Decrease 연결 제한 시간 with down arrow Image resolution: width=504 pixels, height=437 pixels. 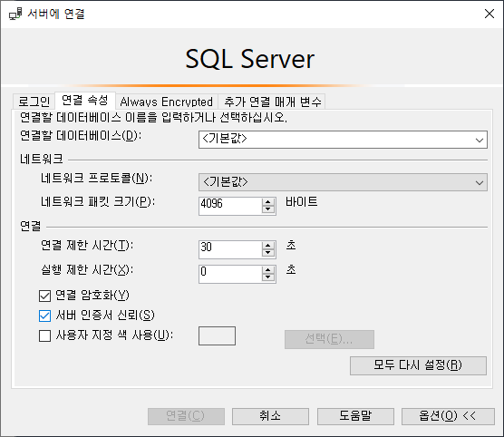coord(268,253)
